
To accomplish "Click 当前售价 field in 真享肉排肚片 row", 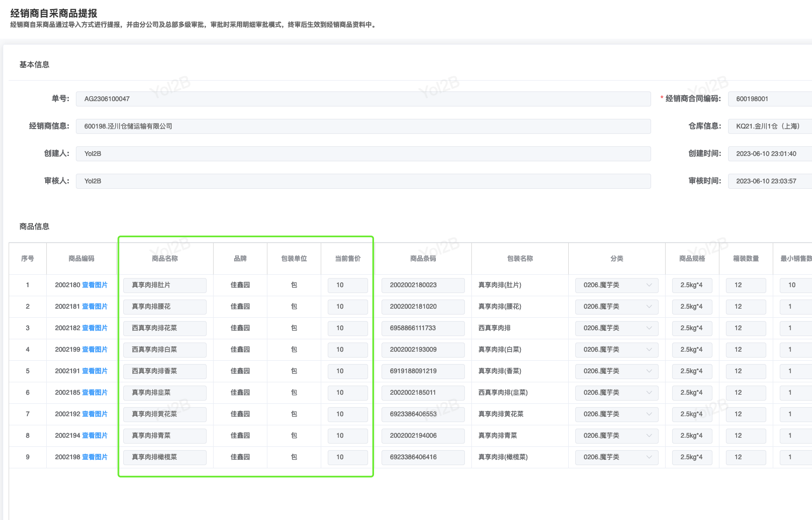I will click(348, 285).
